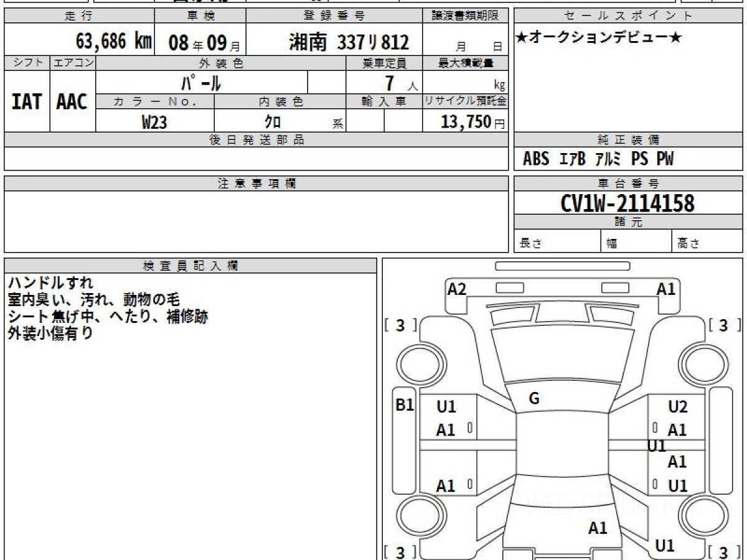Click the ハンドルすれ inspector note line
The image size is (747, 560).
click(x=50, y=283)
